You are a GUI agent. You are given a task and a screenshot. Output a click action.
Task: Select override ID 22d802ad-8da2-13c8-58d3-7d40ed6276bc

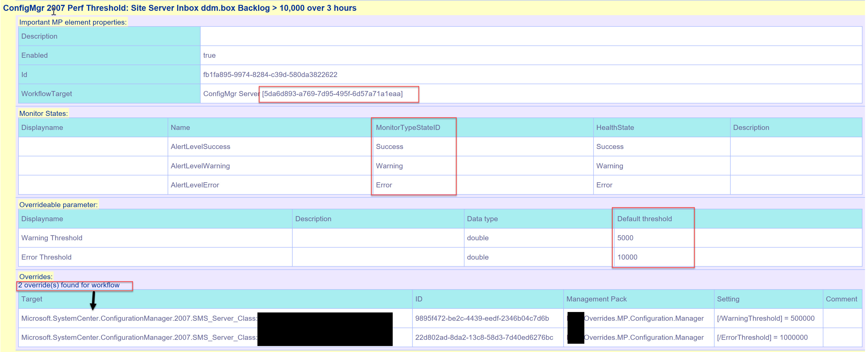484,338
